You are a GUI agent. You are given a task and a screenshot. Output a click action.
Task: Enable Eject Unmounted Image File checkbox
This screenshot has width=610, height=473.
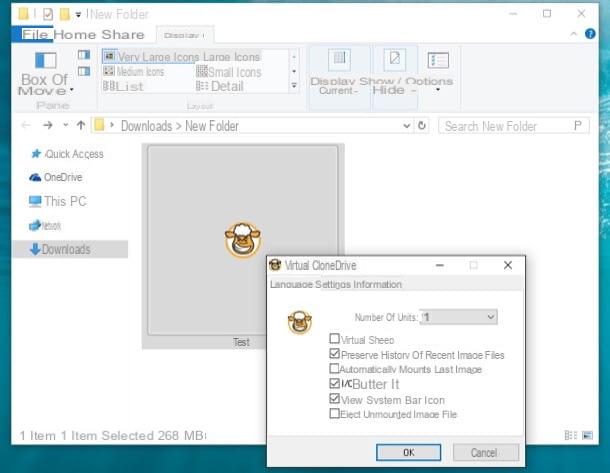pyautogui.click(x=334, y=413)
